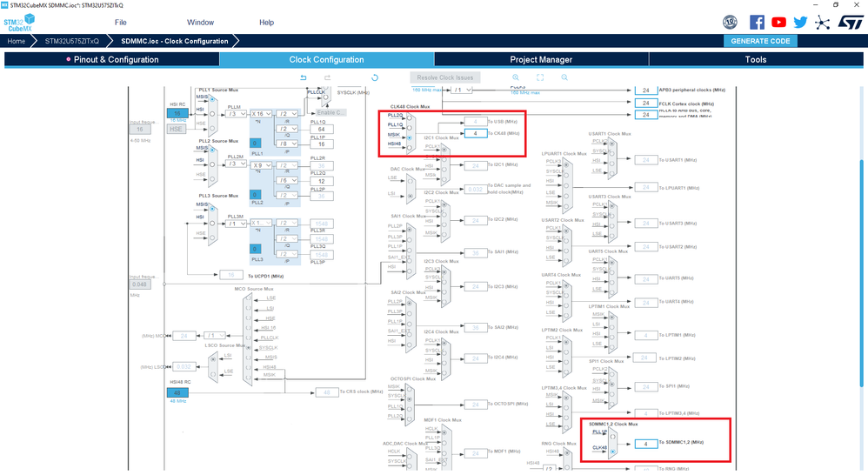This screenshot has width=868, height=475.
Task: Select HSI in PLL3 Source Mux
Action: click(x=212, y=224)
